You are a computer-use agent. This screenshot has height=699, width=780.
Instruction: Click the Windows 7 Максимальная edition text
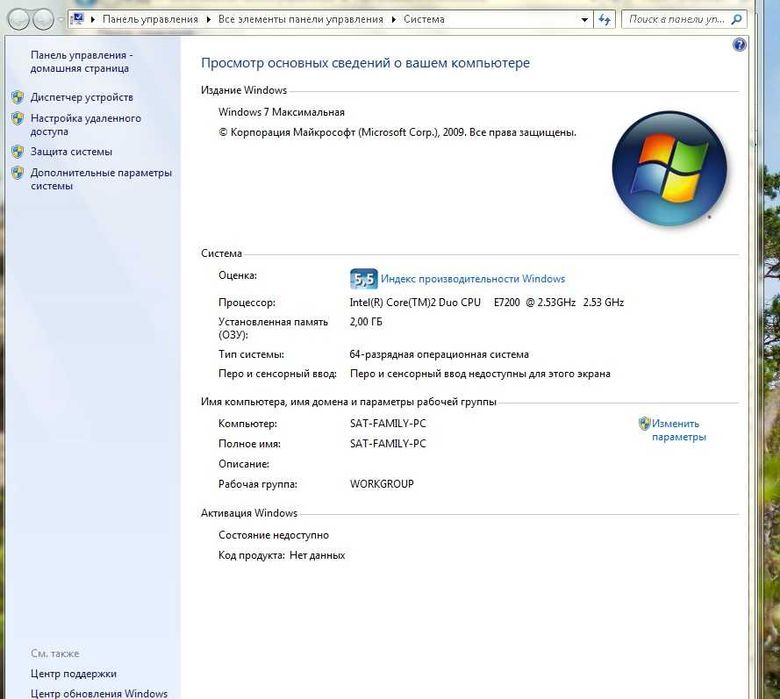click(x=282, y=112)
